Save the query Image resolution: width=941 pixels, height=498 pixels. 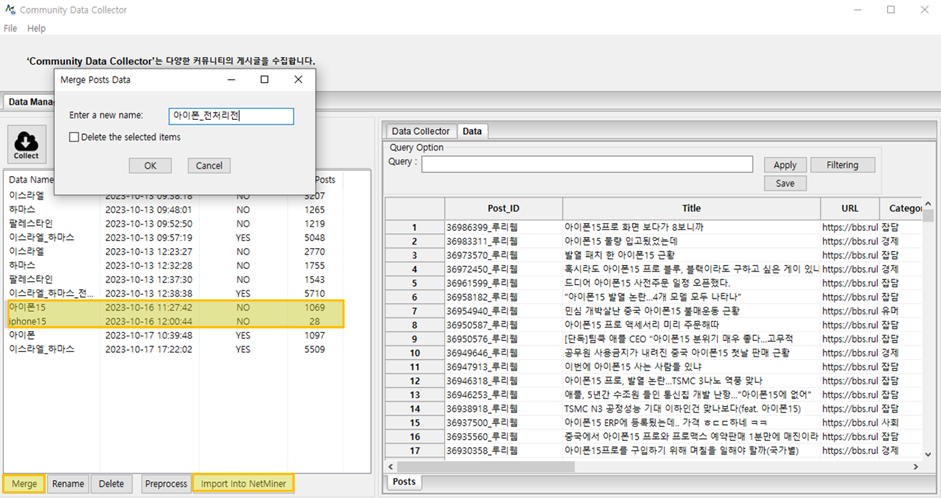click(x=785, y=184)
